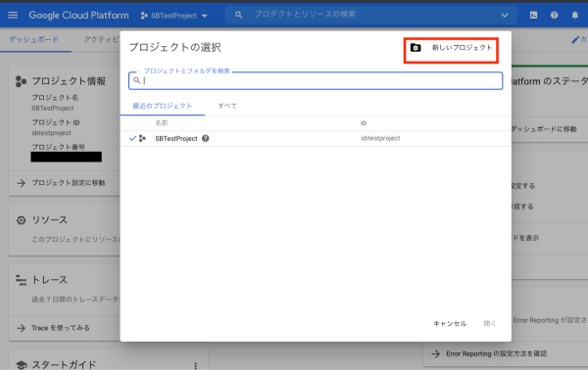The width and height of the screenshot is (588, 370).
Task: Click the リソース card icon
Action: (x=21, y=220)
